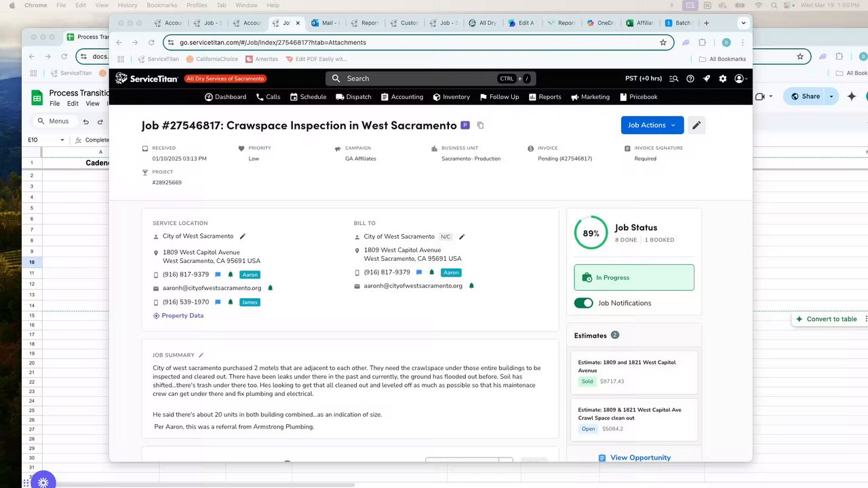Click bell icon beside service location email
This screenshot has width=868, height=488.
pyautogui.click(x=270, y=288)
